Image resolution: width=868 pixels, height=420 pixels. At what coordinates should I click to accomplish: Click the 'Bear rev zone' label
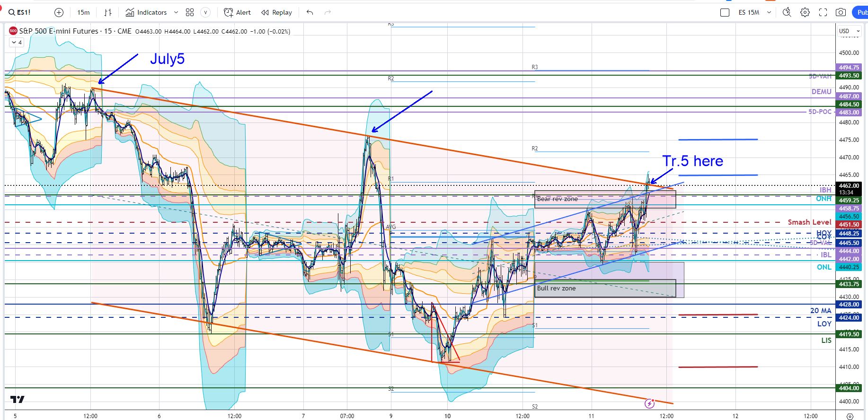tap(557, 199)
